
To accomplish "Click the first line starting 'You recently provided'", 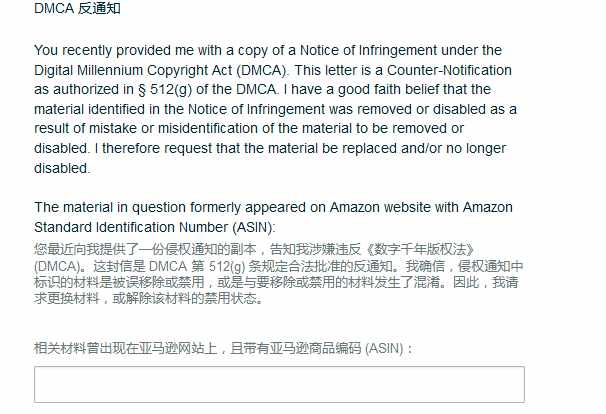I will (x=268, y=50).
